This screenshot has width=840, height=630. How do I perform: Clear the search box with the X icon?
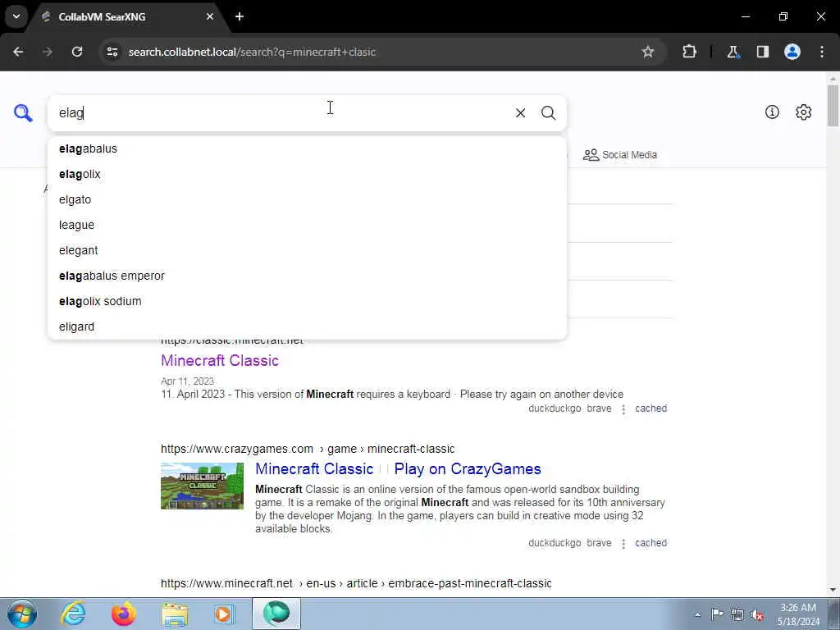[x=520, y=113]
